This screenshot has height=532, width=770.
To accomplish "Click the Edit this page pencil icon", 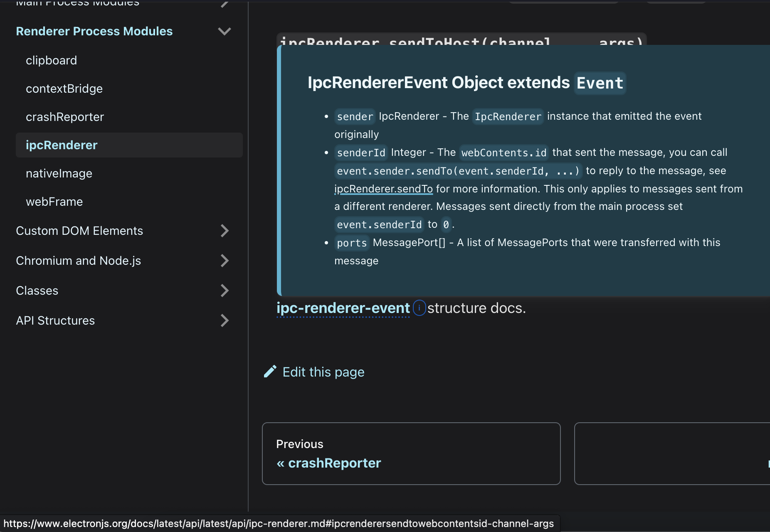I will [270, 371].
